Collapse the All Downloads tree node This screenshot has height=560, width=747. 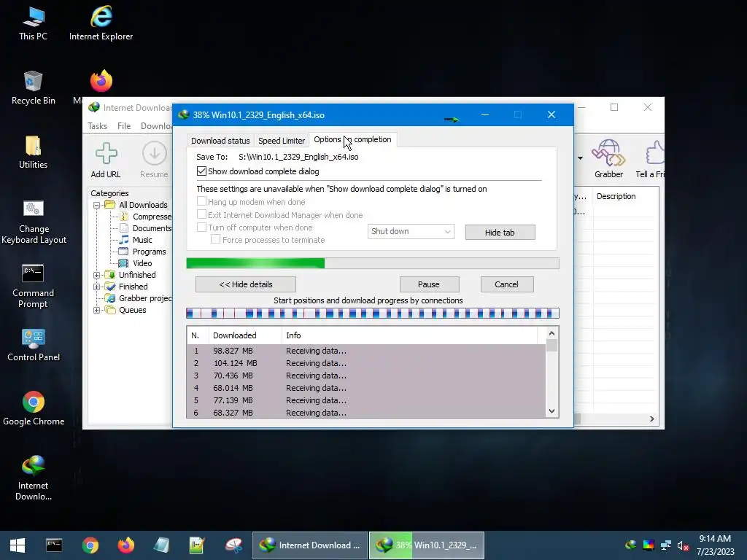pyautogui.click(x=97, y=205)
